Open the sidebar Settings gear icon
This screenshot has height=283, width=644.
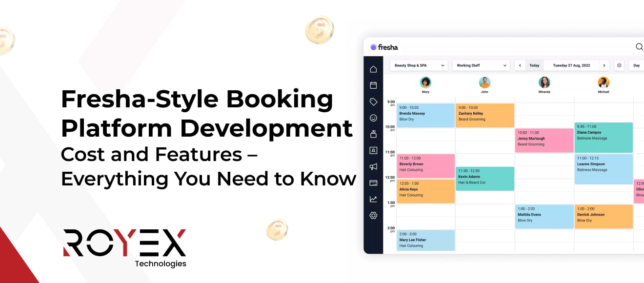373,215
